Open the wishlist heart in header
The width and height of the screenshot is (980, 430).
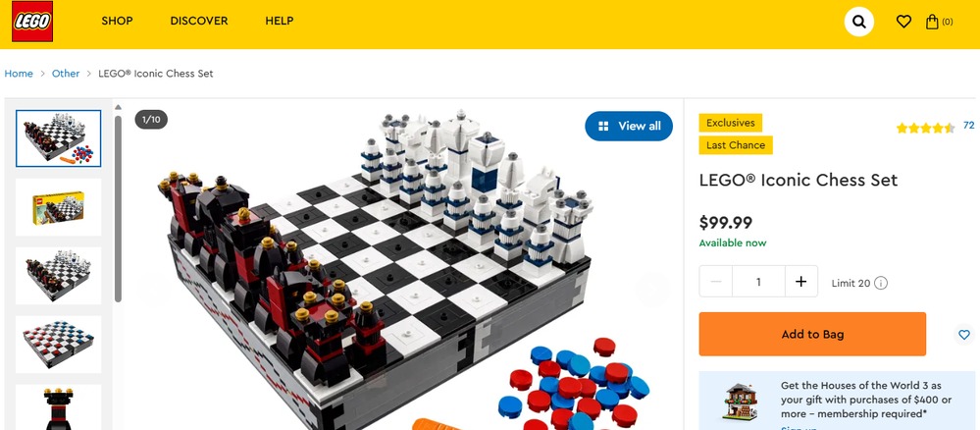(903, 22)
